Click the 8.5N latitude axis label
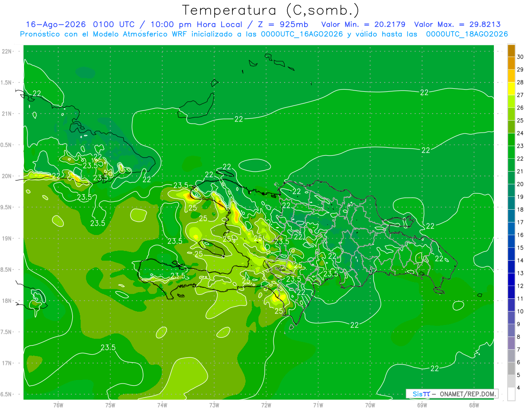This screenshot has height=411, width=532. click(7, 270)
